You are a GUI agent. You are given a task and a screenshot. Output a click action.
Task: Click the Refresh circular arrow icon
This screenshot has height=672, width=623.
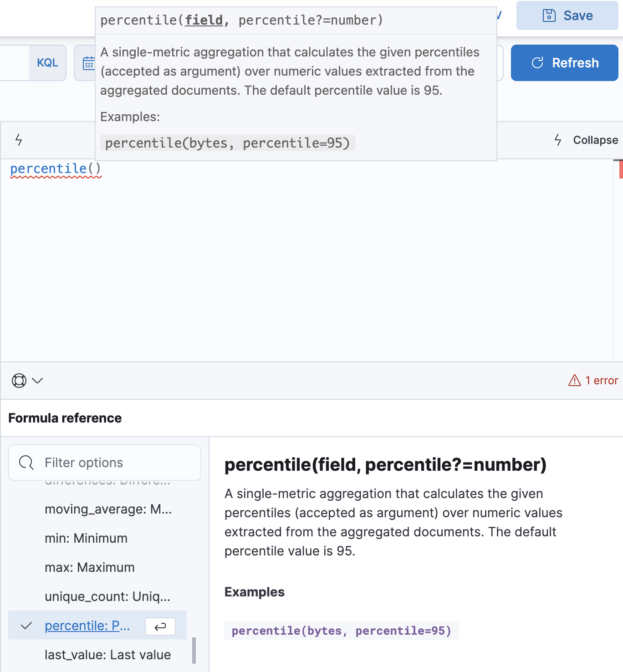(537, 63)
